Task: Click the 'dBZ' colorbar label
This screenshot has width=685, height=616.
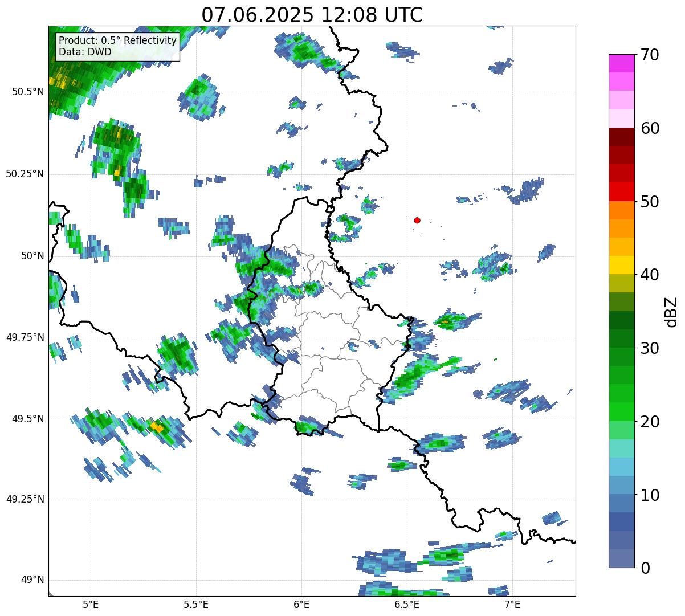Action: (671, 311)
